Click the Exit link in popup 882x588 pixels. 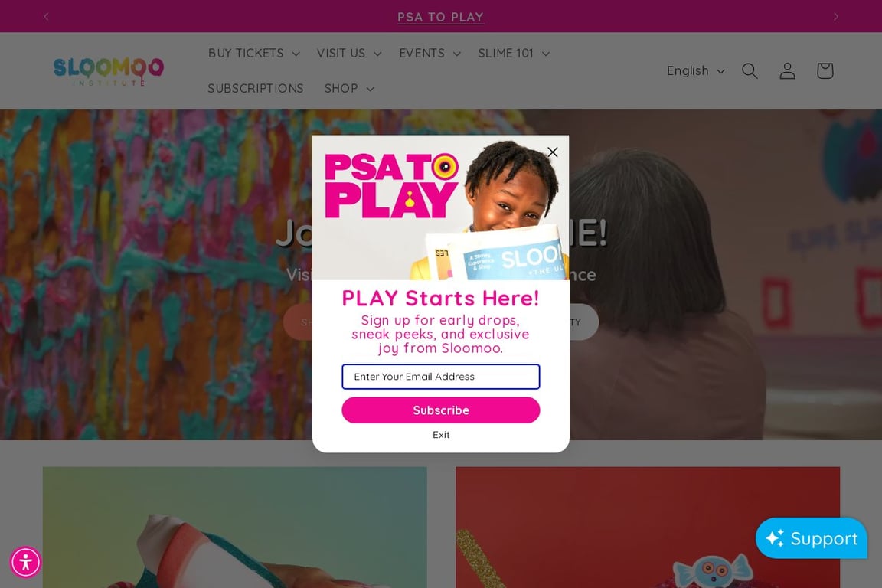coord(441,434)
